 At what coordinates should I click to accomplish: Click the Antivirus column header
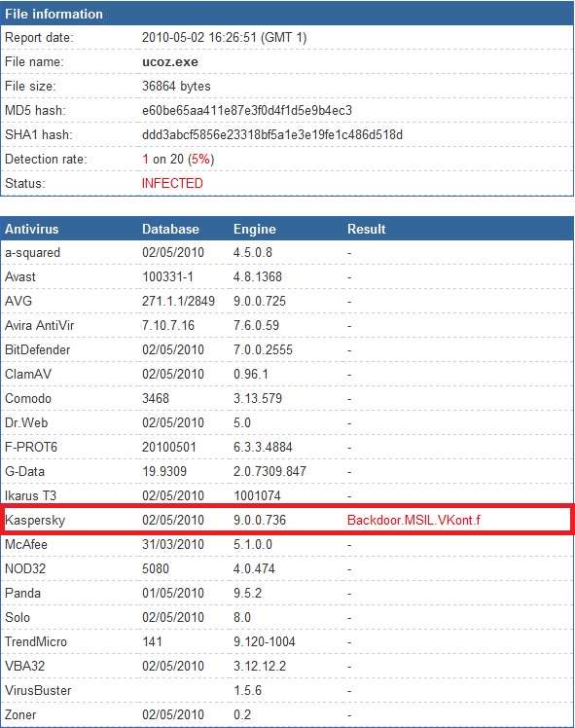click(31, 229)
